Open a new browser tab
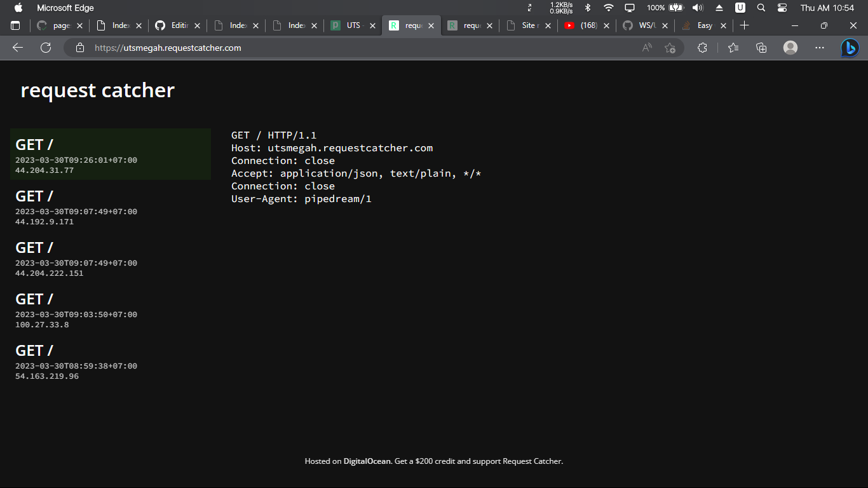 744,25
